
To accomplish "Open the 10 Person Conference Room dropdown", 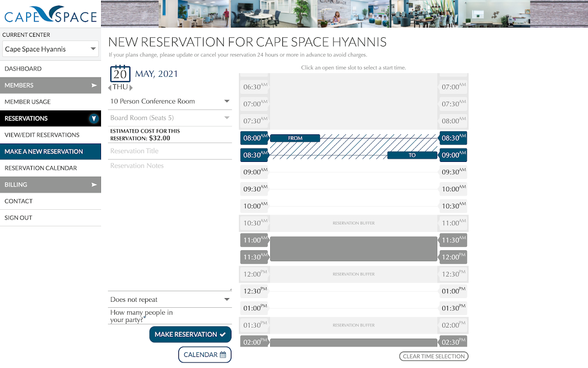I will pyautogui.click(x=170, y=101).
